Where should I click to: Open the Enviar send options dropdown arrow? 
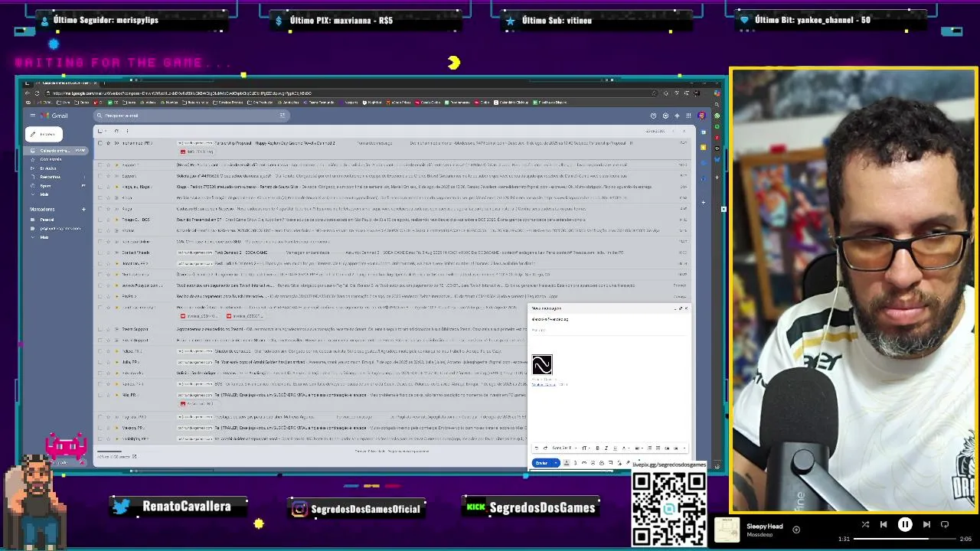[556, 463]
